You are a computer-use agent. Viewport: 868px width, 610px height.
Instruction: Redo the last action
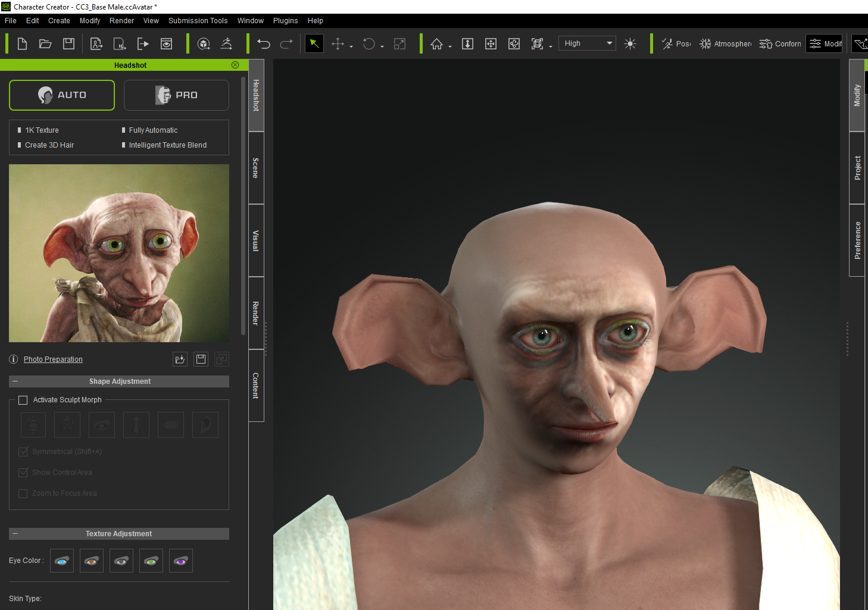tap(286, 43)
